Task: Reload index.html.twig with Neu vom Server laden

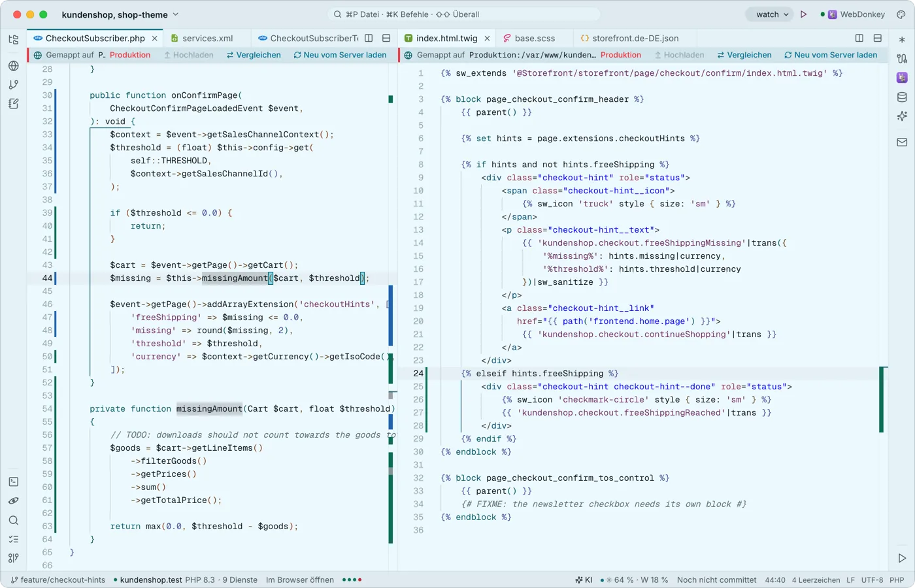Action: pyautogui.click(x=831, y=55)
